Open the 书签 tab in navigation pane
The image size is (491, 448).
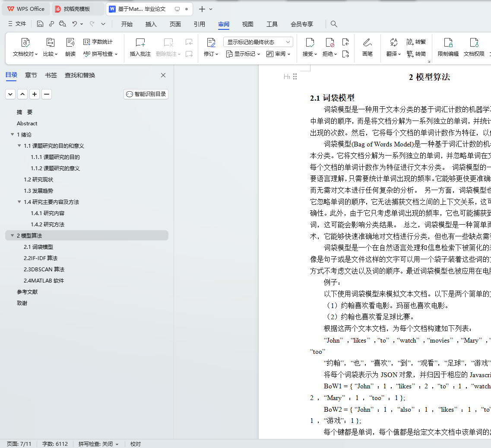click(51, 75)
